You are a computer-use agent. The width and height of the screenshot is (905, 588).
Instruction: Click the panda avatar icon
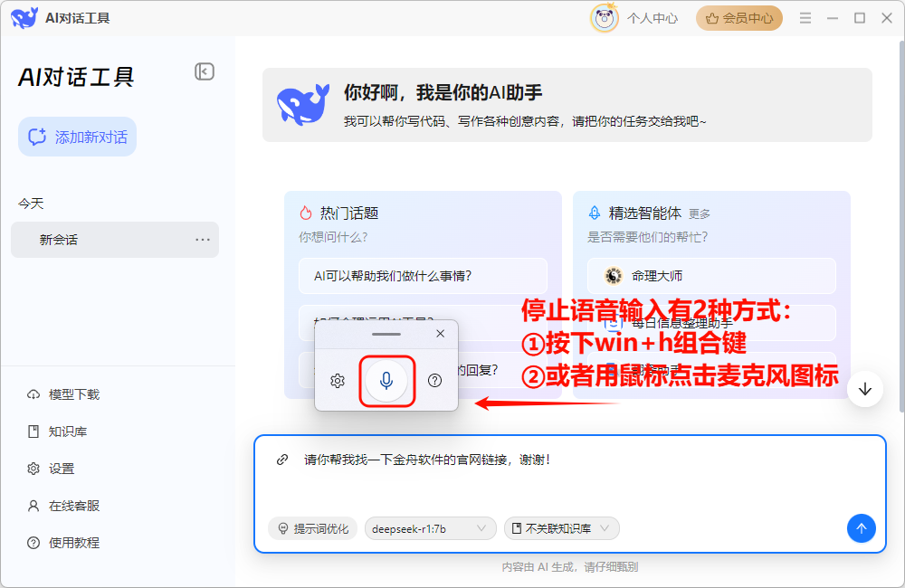click(x=605, y=18)
